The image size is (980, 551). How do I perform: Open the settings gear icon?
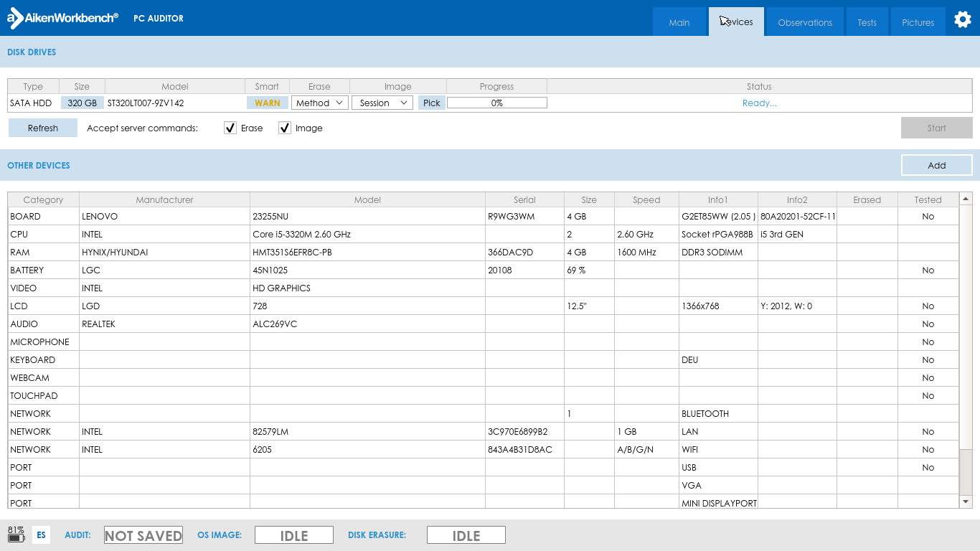click(963, 19)
